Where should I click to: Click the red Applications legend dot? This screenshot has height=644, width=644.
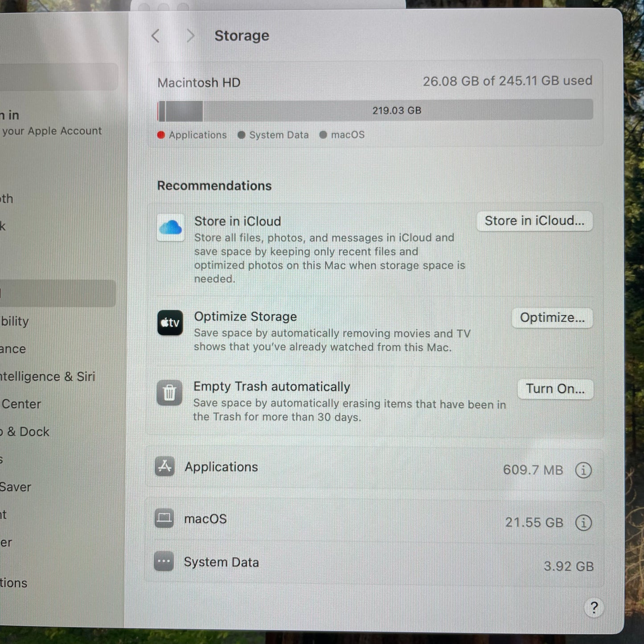pos(161,135)
